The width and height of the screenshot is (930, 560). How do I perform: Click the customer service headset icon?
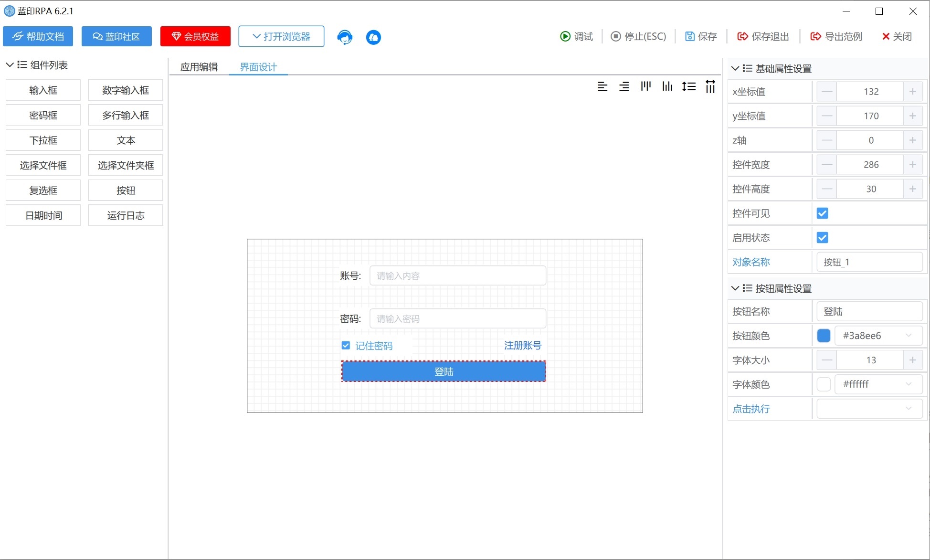(345, 37)
